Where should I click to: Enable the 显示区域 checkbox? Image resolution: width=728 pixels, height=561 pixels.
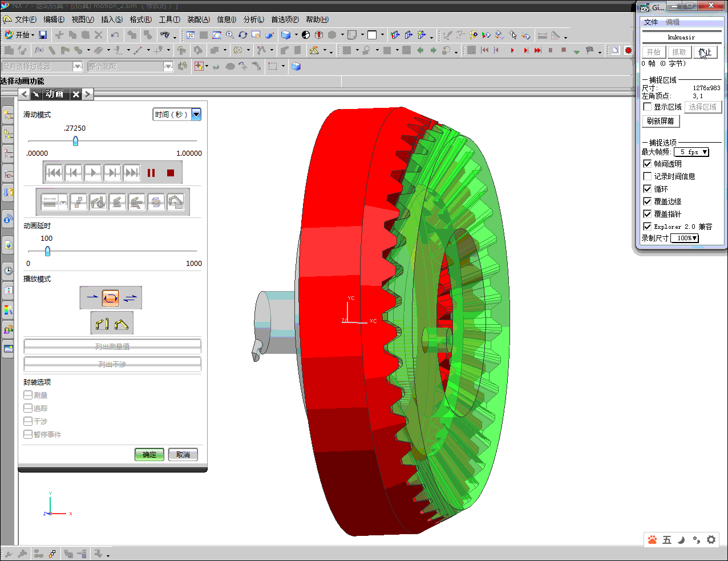pos(648,107)
